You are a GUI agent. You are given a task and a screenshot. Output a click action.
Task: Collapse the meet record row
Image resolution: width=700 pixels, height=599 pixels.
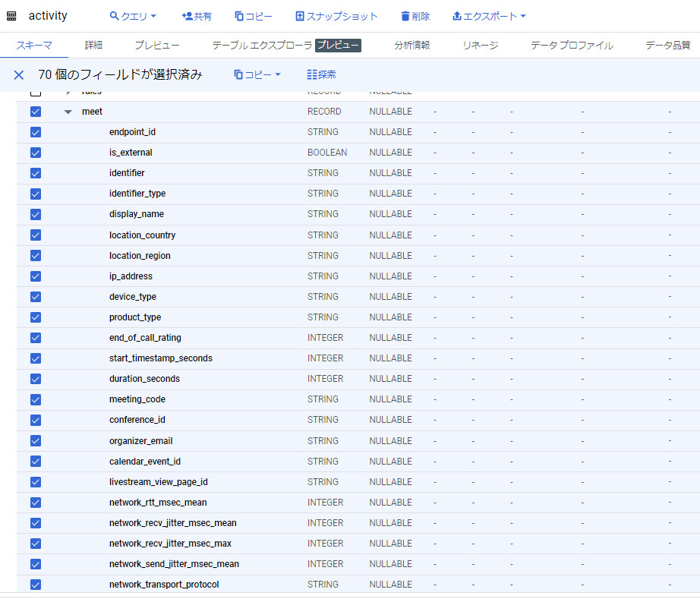pyautogui.click(x=68, y=112)
